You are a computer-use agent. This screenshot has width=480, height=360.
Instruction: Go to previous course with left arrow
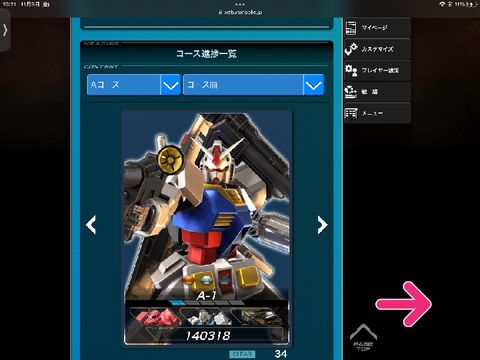(x=91, y=225)
